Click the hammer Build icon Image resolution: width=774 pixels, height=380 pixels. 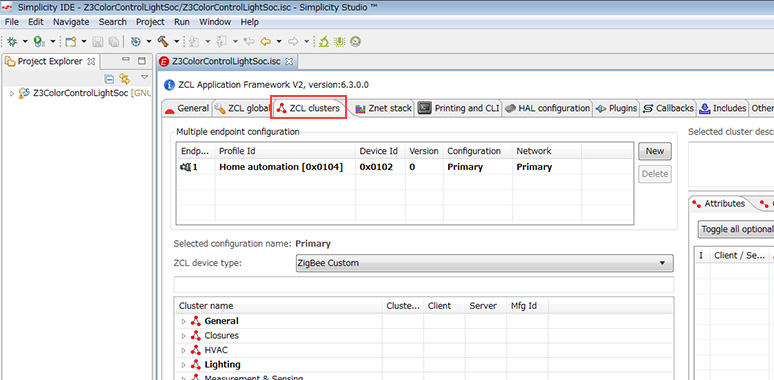(162, 41)
